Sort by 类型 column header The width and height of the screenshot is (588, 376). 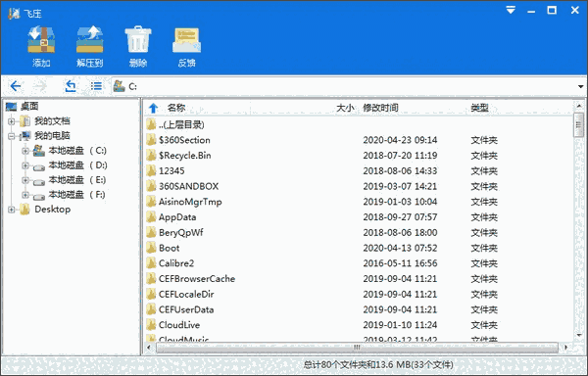[479, 109]
